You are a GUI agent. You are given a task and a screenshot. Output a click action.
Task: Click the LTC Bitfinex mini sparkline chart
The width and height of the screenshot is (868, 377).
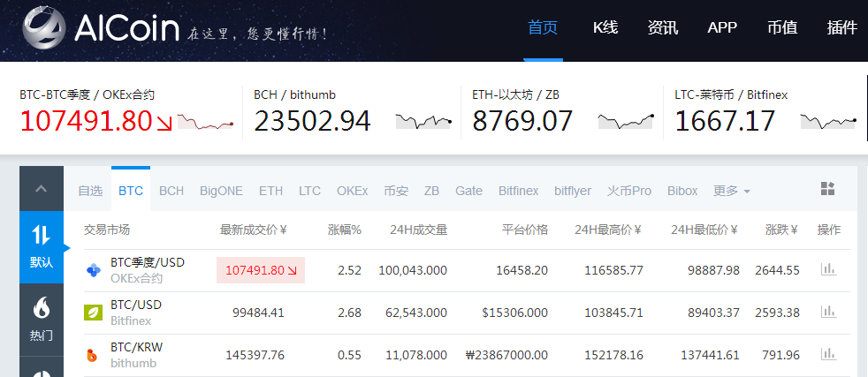pyautogui.click(x=829, y=121)
